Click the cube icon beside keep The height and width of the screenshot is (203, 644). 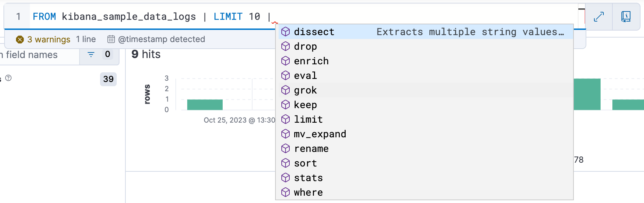pyautogui.click(x=286, y=105)
